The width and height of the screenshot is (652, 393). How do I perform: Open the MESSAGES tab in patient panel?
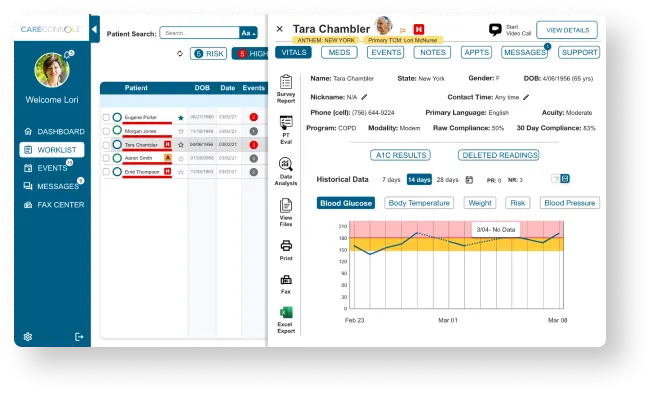tap(525, 52)
